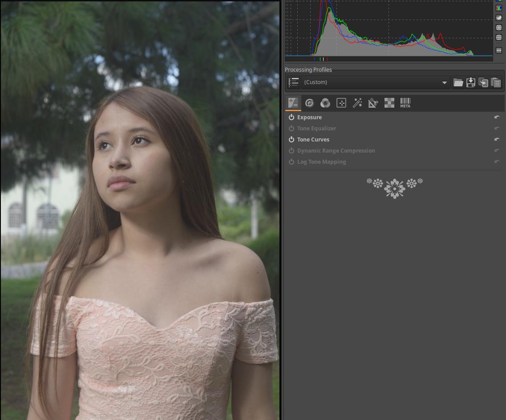The image size is (506, 420).
Task: Open the Load profile folder icon
Action: pos(458,82)
